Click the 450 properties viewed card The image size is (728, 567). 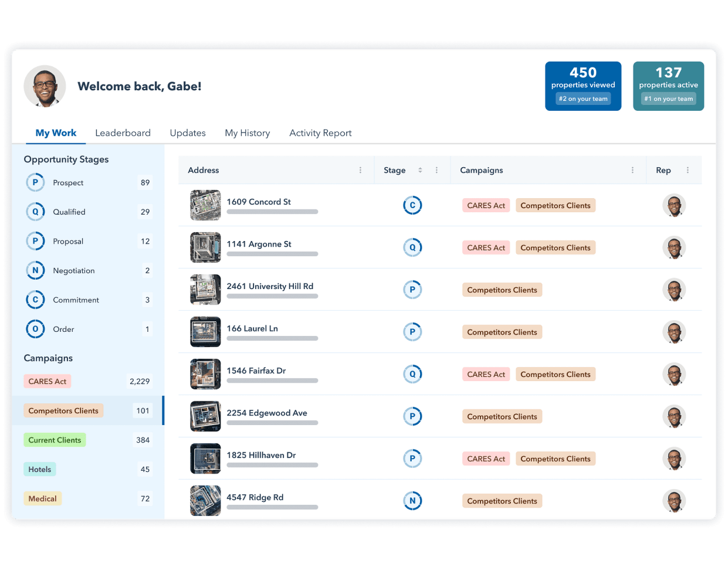(583, 86)
